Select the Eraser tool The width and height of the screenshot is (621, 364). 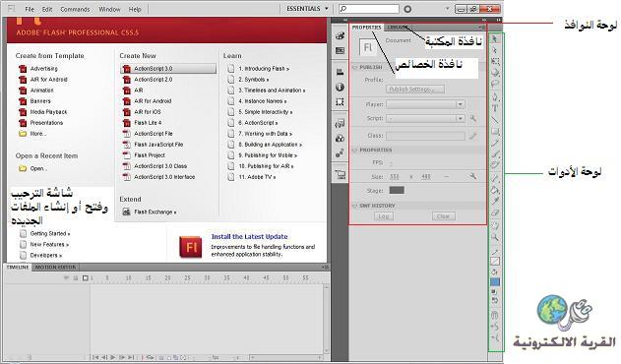click(x=495, y=212)
